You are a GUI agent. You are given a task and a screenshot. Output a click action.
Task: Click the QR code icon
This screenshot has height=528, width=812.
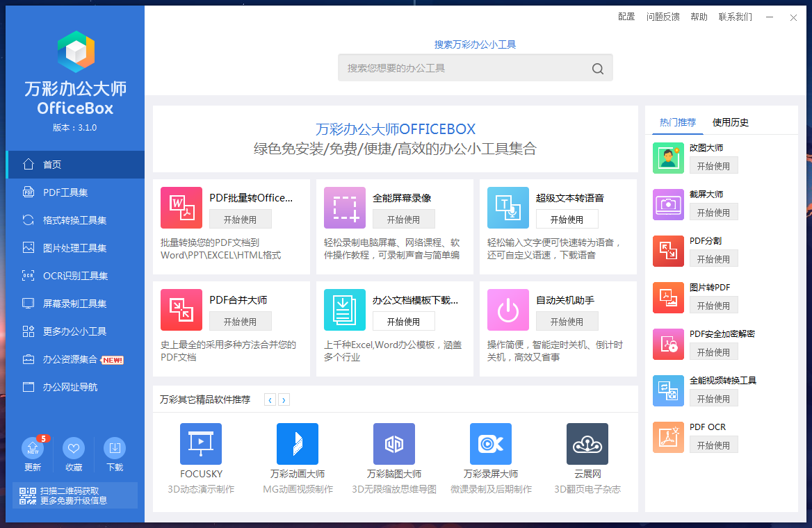(x=28, y=495)
